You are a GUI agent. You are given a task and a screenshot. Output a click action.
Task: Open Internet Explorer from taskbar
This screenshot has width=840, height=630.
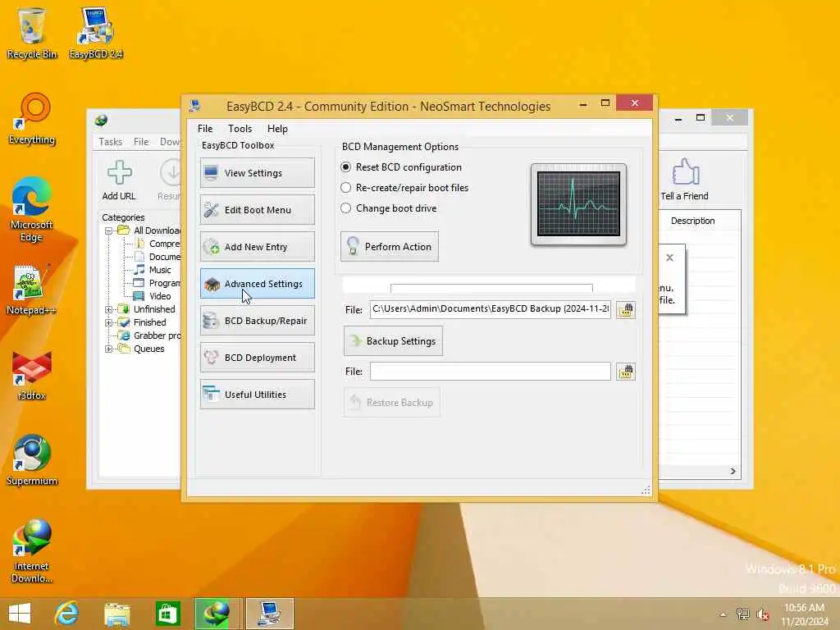[x=66, y=614]
